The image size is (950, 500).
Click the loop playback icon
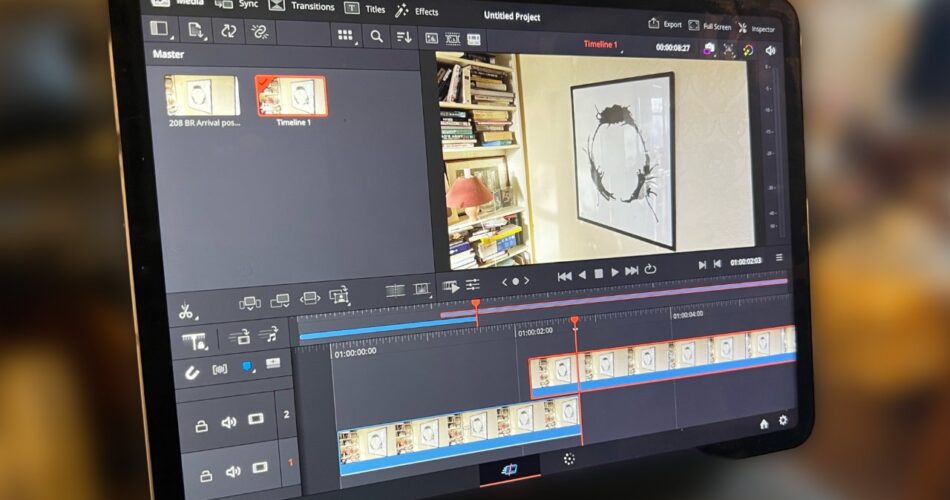point(650,270)
